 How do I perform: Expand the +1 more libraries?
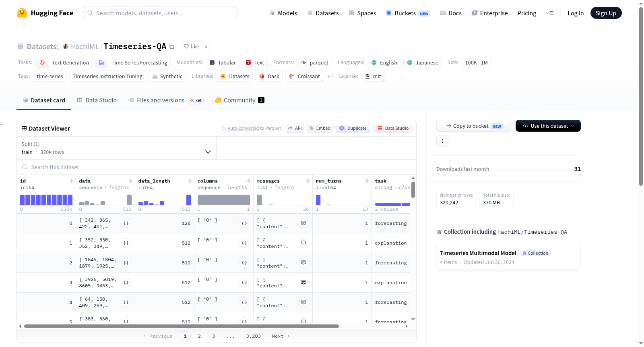click(x=330, y=76)
